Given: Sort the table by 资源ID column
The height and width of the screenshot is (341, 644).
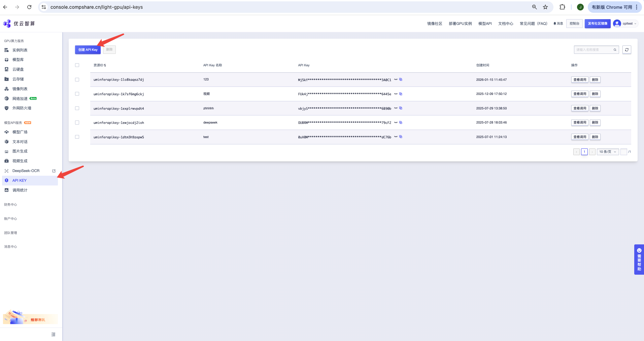Looking at the screenshot, I should tap(100, 65).
